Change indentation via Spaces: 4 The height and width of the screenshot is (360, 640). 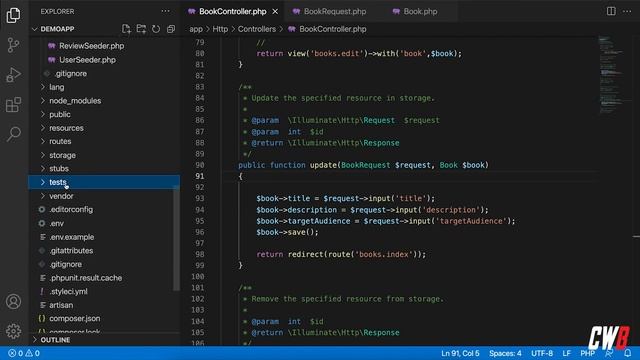click(505, 353)
